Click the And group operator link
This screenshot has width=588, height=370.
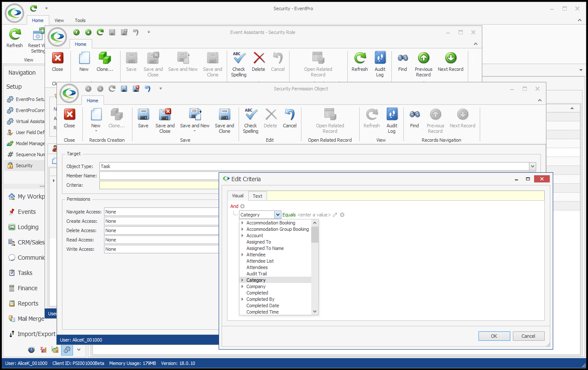tap(234, 206)
